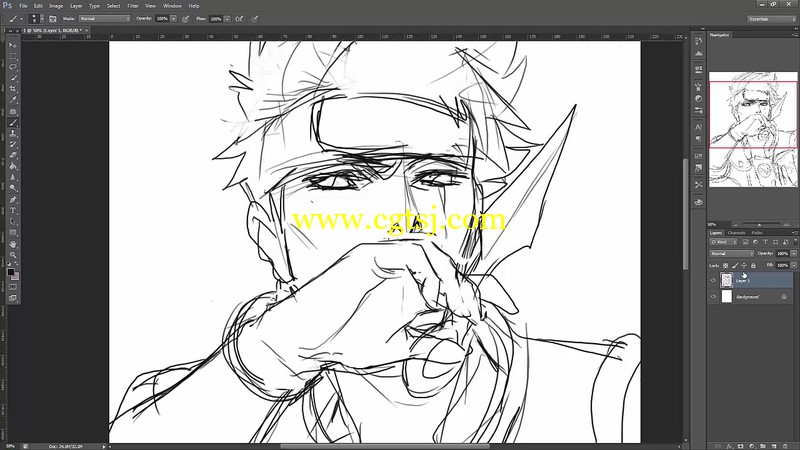This screenshot has width=800, height=450.
Task: Open the Character panel icon in dock
Action: pyautogui.click(x=698, y=127)
